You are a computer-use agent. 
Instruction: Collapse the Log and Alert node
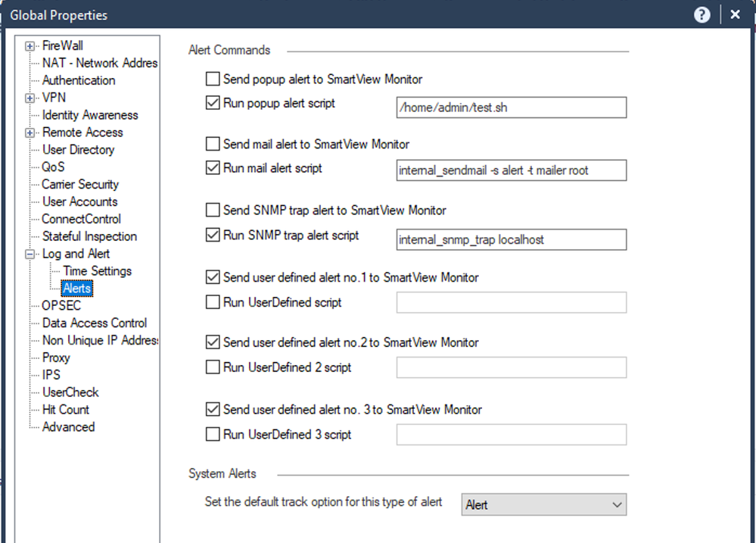[30, 254]
